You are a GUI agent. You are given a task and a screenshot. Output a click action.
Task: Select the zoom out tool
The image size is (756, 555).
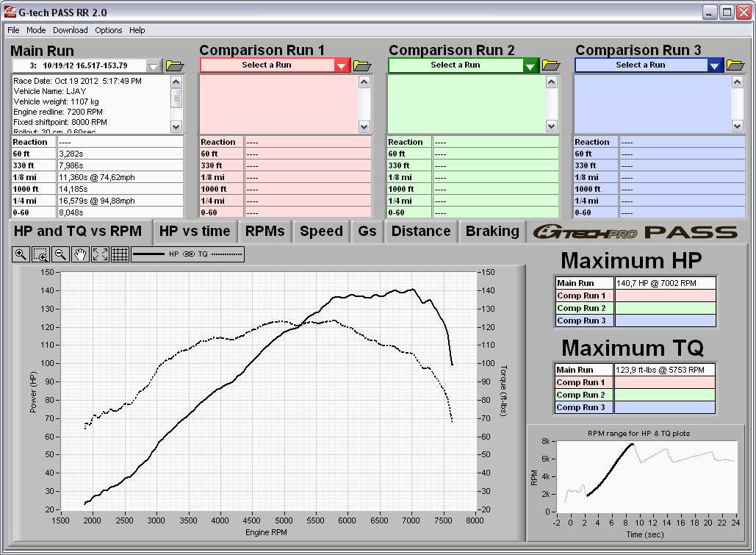point(61,254)
